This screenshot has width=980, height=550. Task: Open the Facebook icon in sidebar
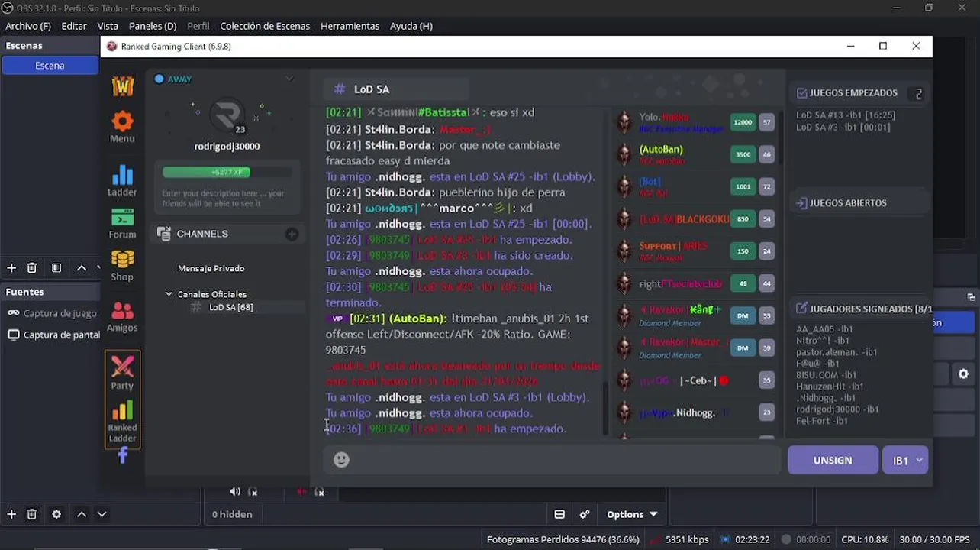point(122,456)
